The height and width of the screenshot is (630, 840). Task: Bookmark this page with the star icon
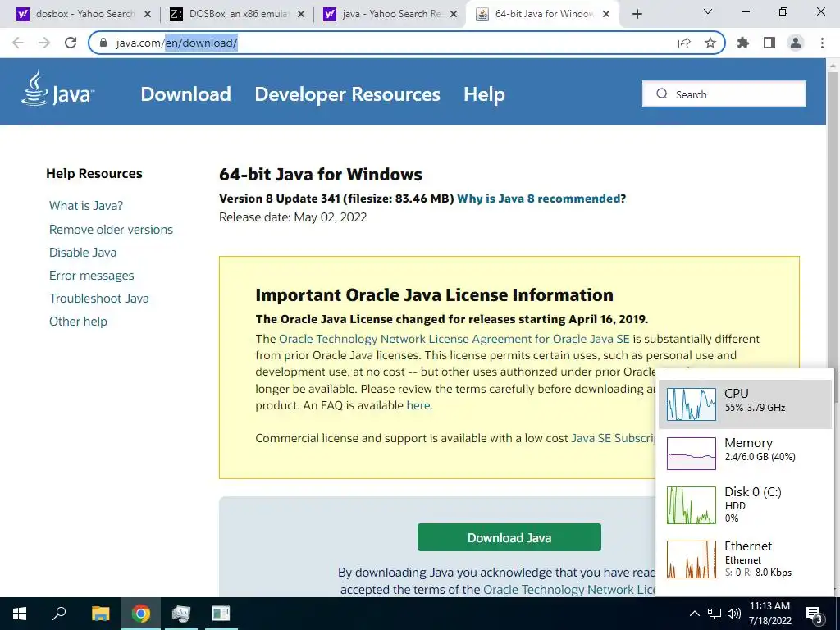pyautogui.click(x=710, y=43)
